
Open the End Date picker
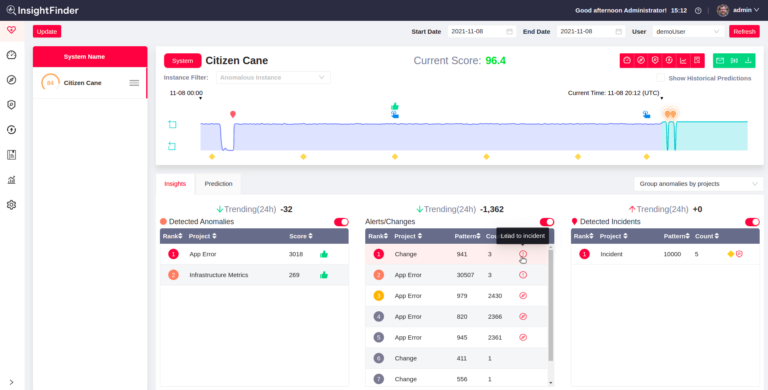click(591, 31)
